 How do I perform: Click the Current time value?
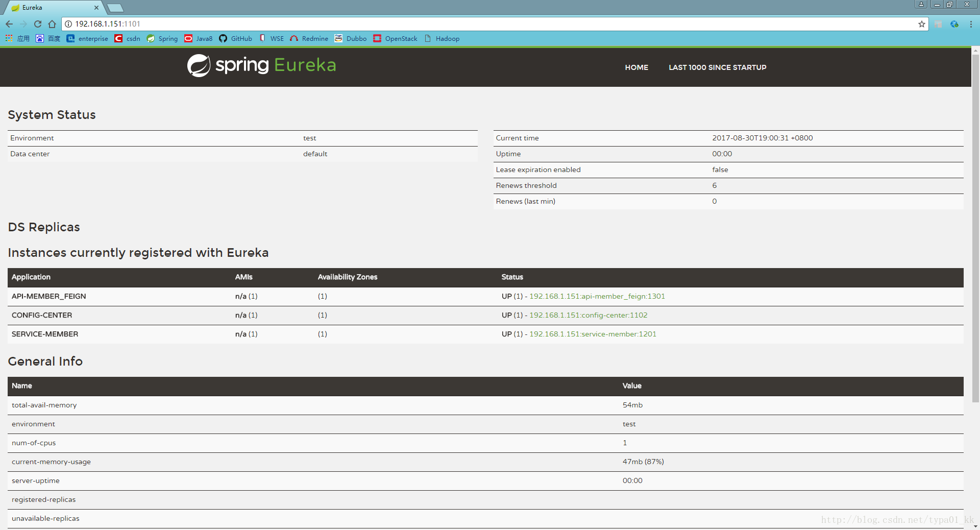click(x=763, y=138)
